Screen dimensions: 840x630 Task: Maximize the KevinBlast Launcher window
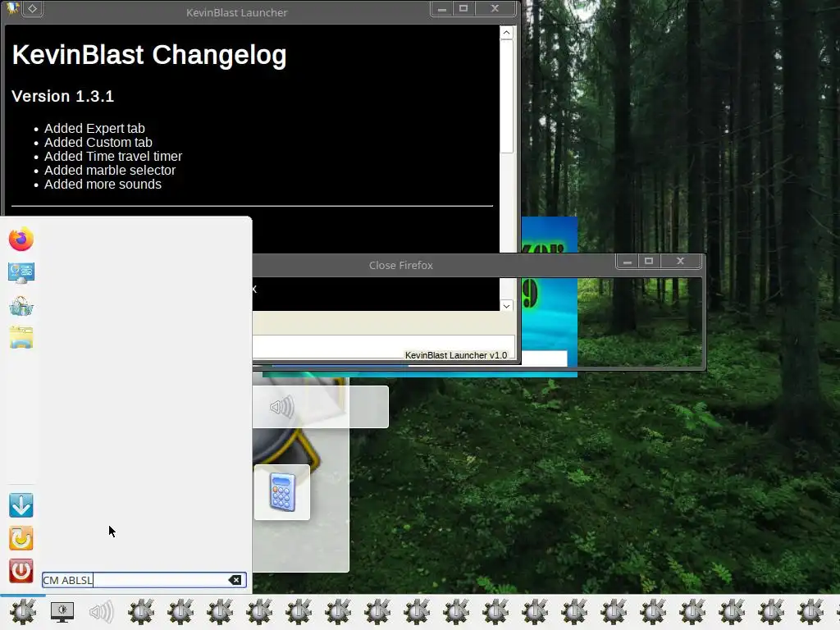463,8
